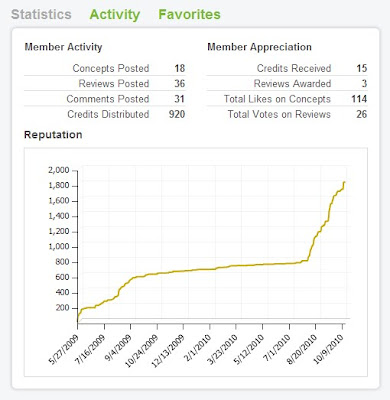Click the 1,800 y-axis label
The image size is (390, 400).
coord(59,186)
